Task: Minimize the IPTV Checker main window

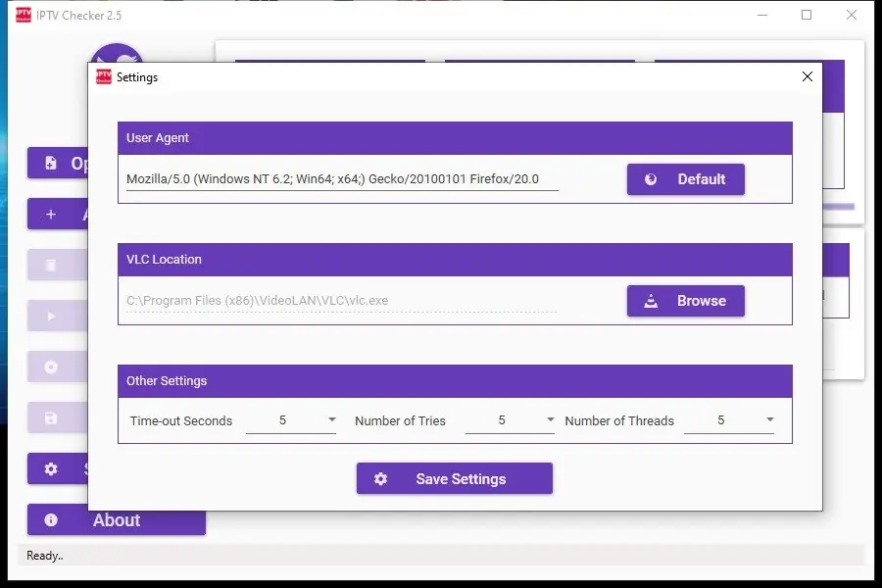Action: pyautogui.click(x=762, y=16)
